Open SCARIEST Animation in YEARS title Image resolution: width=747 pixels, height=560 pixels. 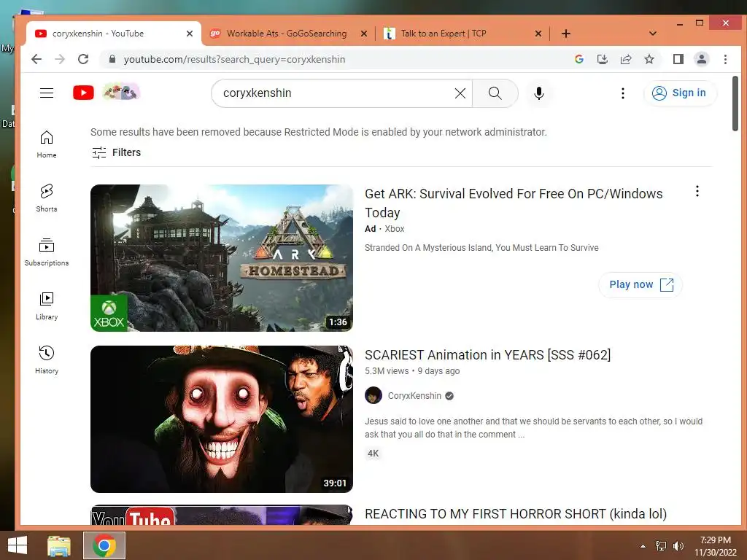[x=487, y=355]
